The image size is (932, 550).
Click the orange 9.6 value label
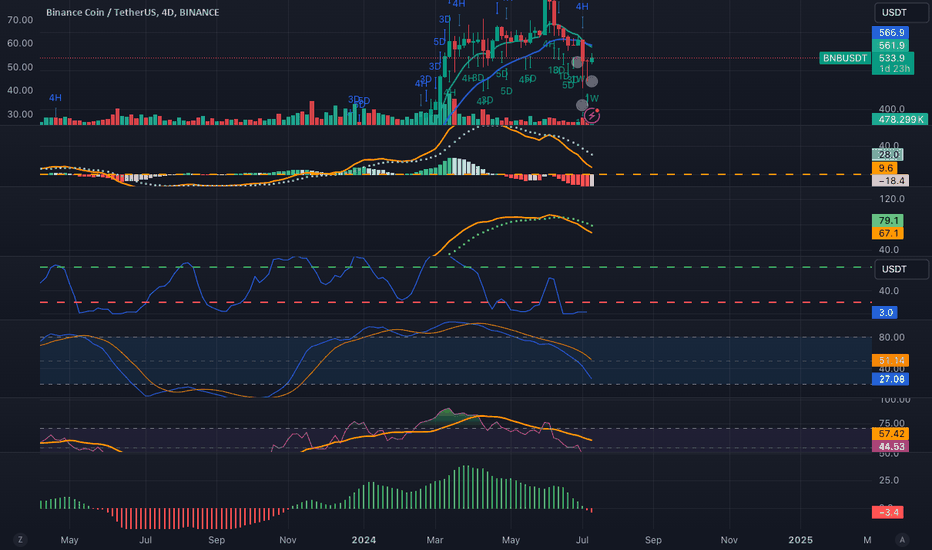tap(885, 168)
